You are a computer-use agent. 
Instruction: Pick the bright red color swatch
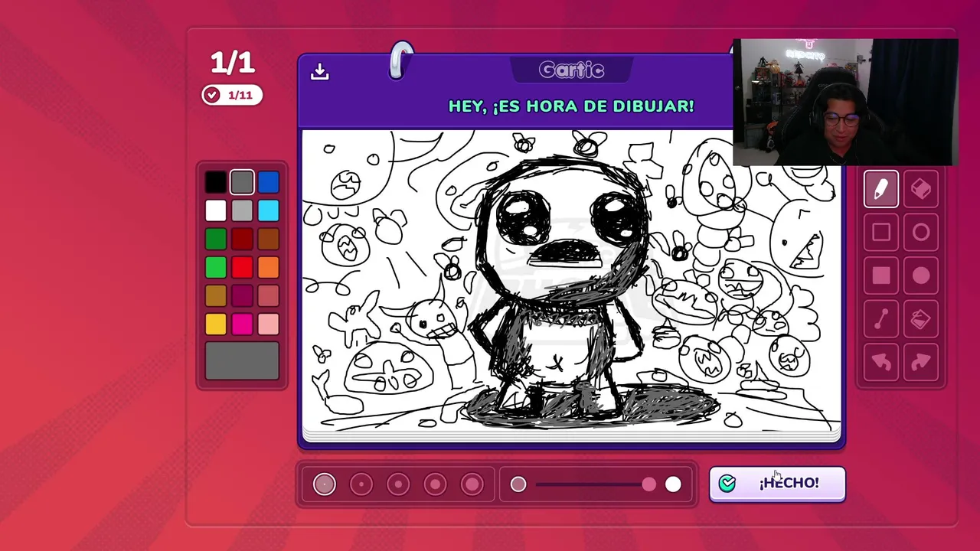(242, 268)
